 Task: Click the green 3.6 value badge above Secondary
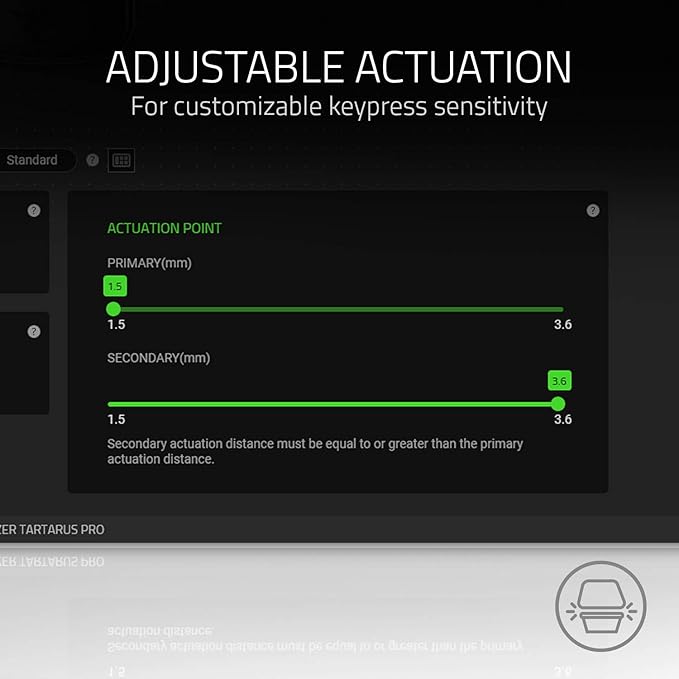(x=559, y=381)
